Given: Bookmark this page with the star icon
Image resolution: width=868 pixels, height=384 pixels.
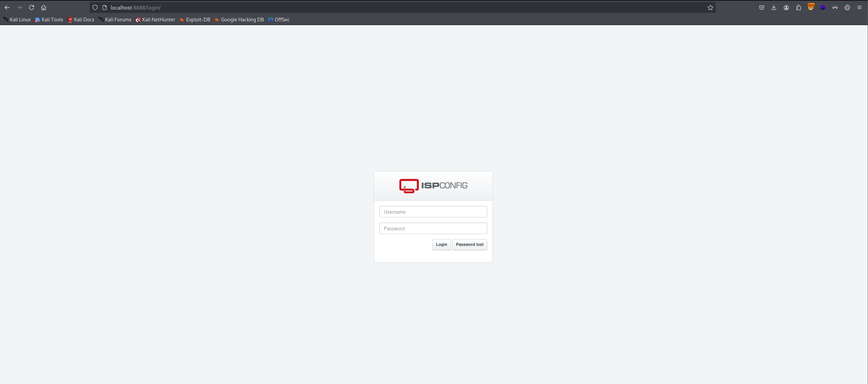Looking at the screenshot, I should (x=710, y=7).
